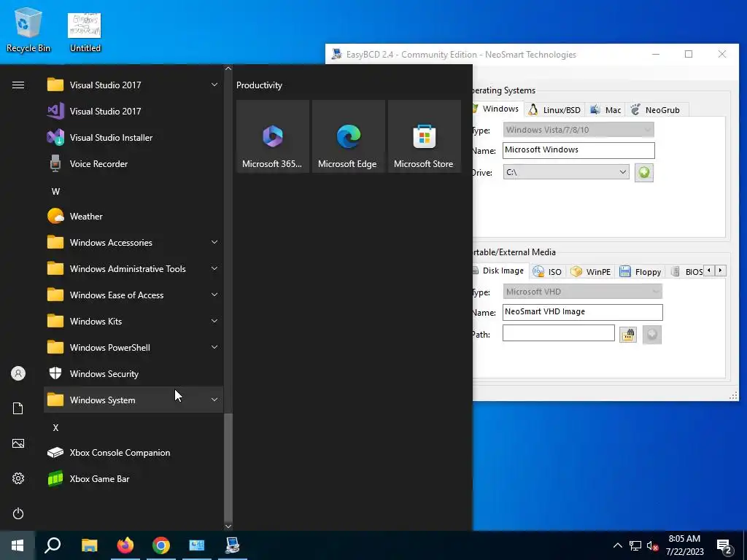Click the X letter header
Viewport: 747px width, 560px height.
(55, 427)
